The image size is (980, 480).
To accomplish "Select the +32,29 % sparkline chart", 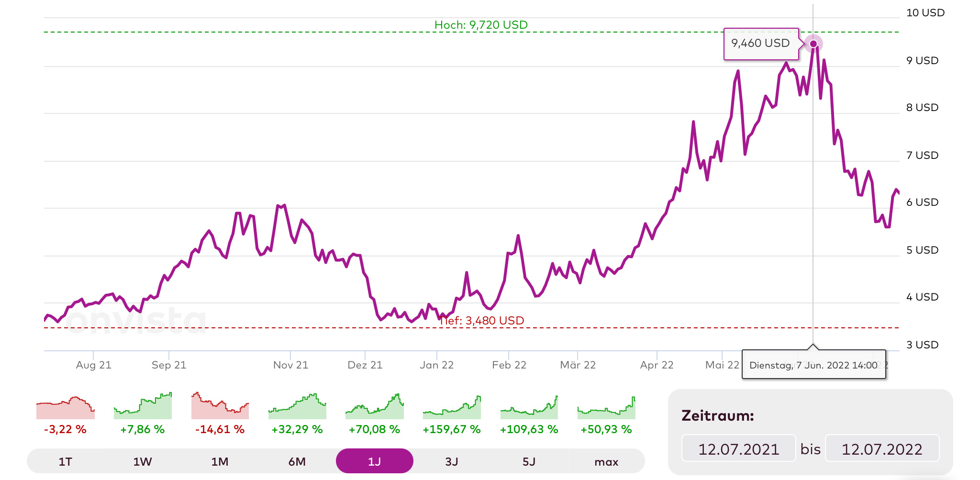I will [297, 407].
